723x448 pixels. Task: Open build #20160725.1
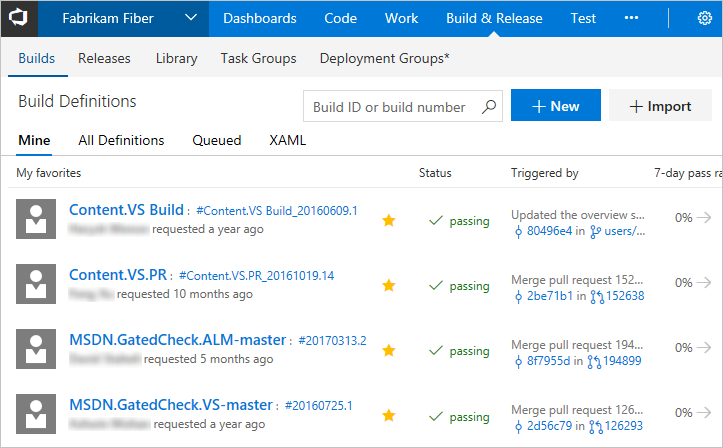pos(319,406)
